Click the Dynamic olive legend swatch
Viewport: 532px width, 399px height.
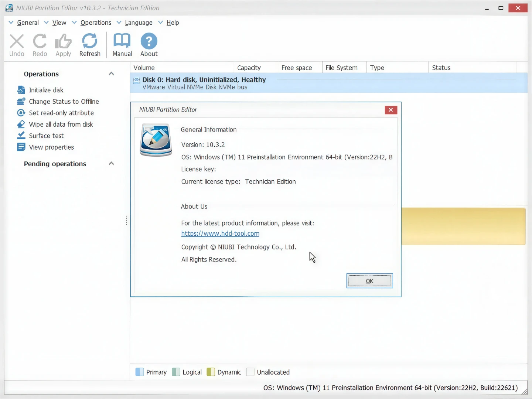coord(211,372)
